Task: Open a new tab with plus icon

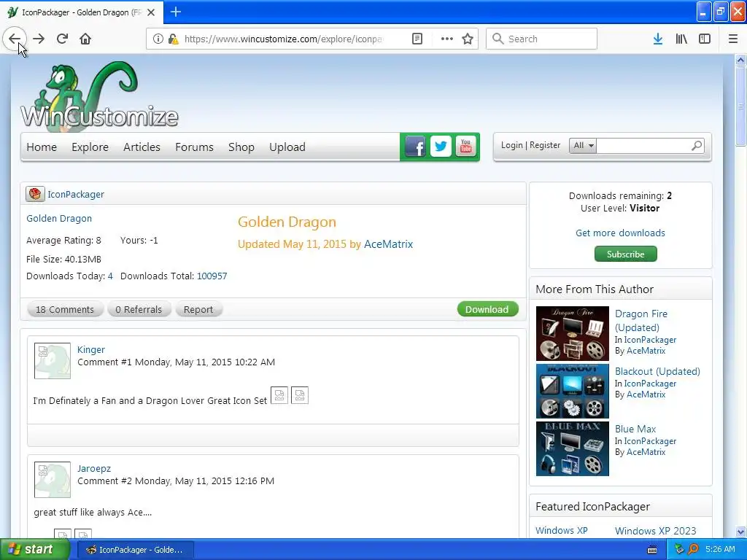Action: coord(175,12)
